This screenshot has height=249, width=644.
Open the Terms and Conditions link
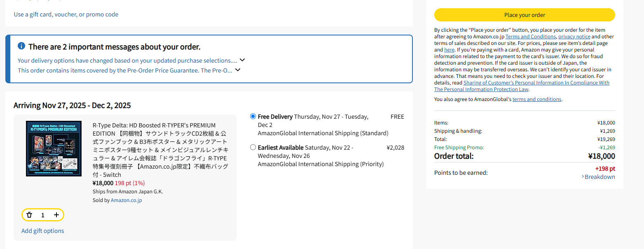(530, 37)
